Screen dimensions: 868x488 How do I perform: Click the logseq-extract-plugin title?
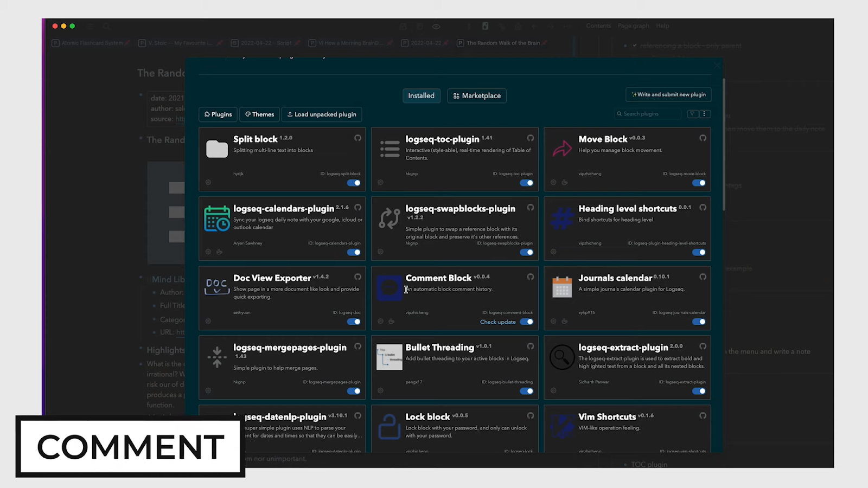pyautogui.click(x=623, y=348)
